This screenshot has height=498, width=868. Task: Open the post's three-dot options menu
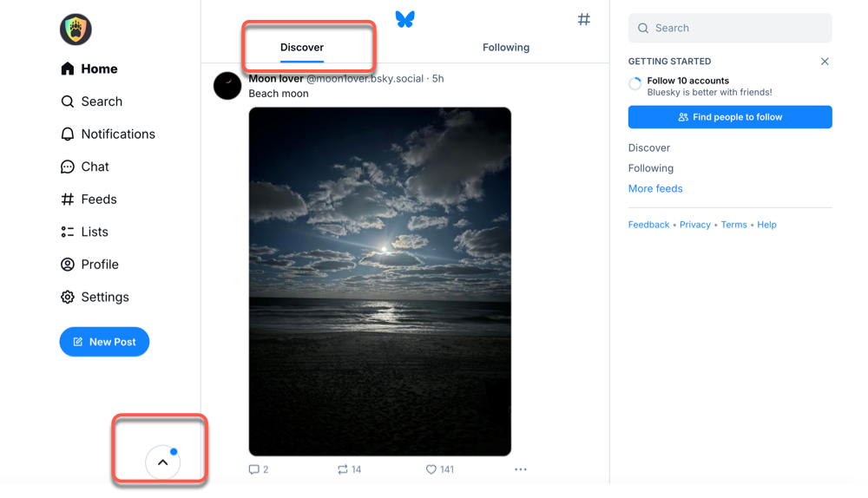(x=520, y=469)
